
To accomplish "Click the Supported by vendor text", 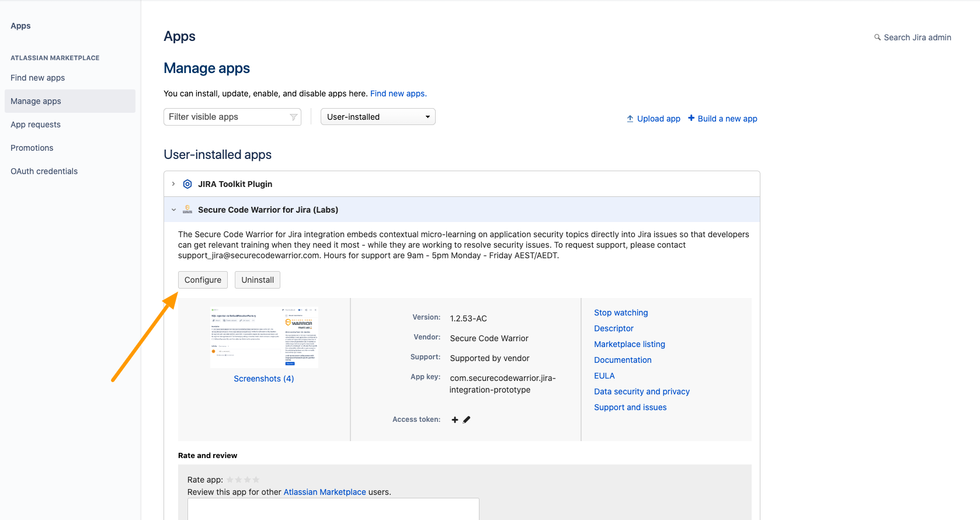I will pyautogui.click(x=489, y=358).
